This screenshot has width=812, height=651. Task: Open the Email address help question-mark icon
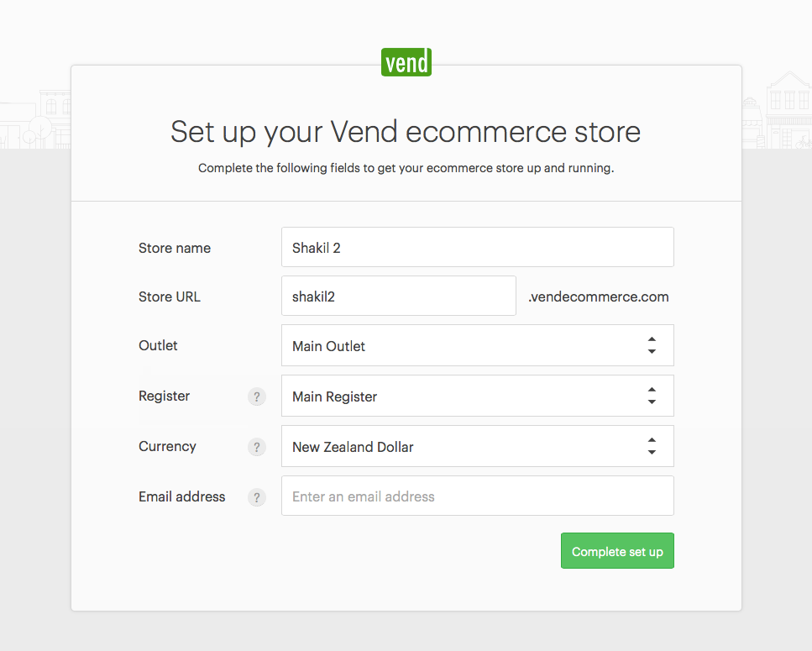(256, 497)
